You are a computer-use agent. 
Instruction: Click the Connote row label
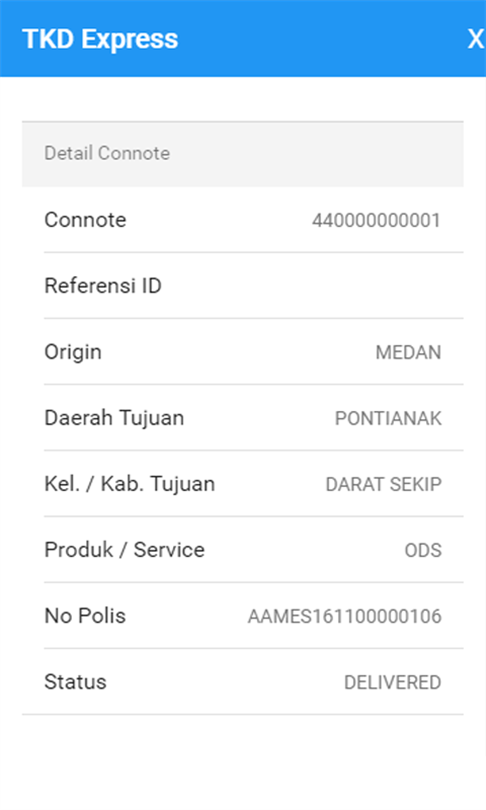85,220
